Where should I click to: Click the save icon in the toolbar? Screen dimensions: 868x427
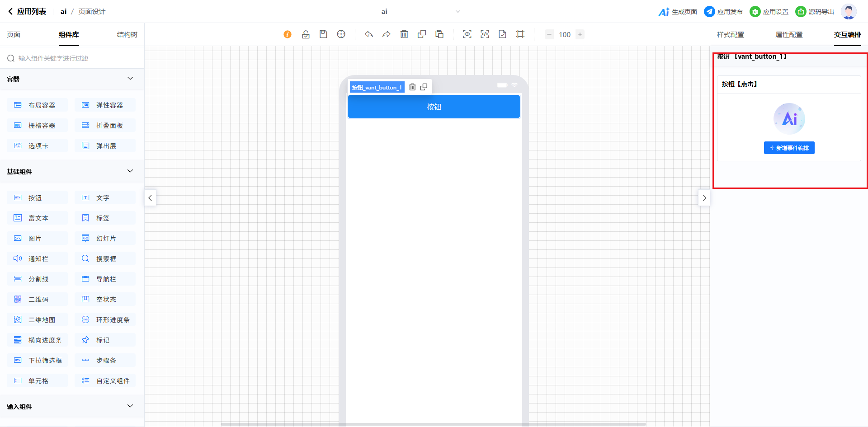323,34
